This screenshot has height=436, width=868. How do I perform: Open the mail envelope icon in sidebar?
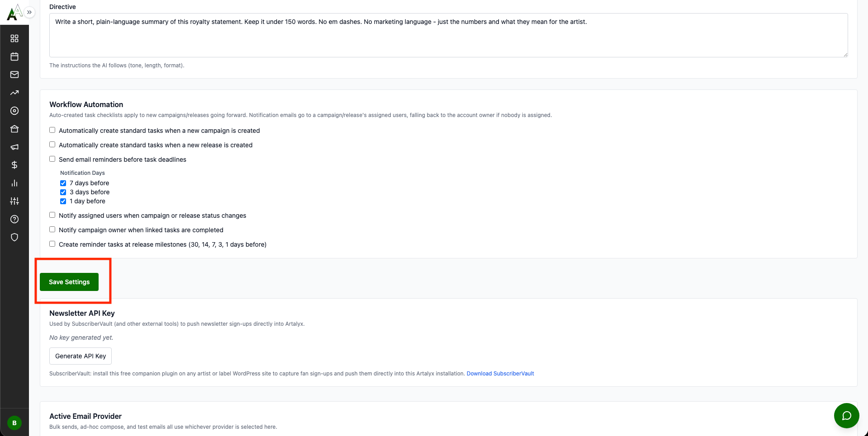[x=14, y=75]
